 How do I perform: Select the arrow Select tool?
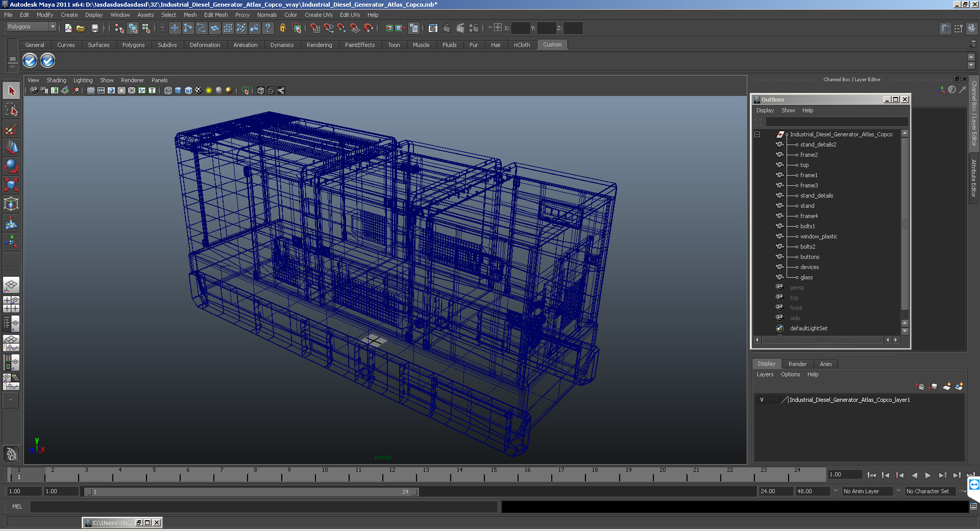pos(11,91)
